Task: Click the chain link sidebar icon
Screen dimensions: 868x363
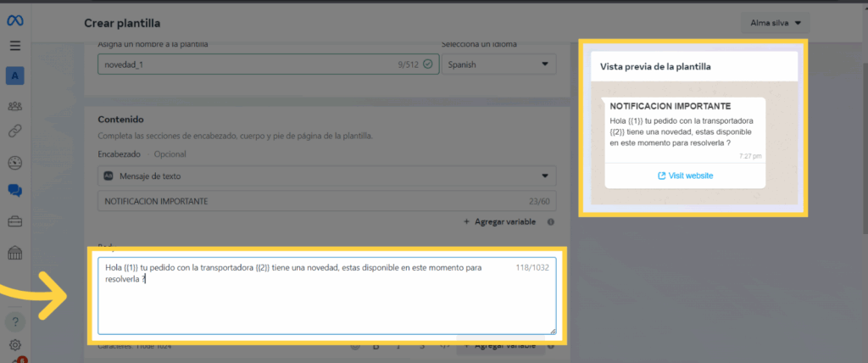Action: [15, 131]
